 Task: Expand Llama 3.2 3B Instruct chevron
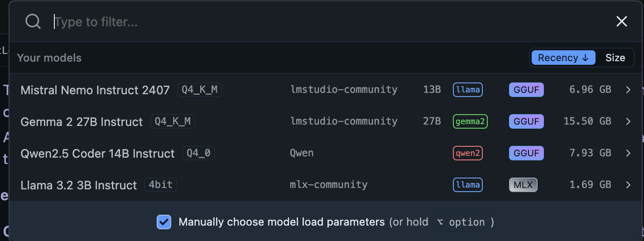[x=628, y=185]
